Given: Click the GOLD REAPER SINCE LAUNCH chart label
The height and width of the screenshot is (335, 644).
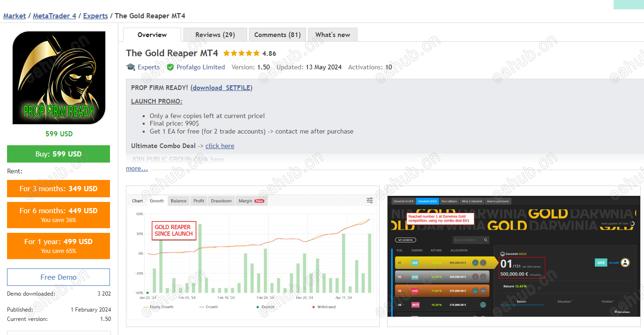Looking at the screenshot, I should (x=174, y=231).
